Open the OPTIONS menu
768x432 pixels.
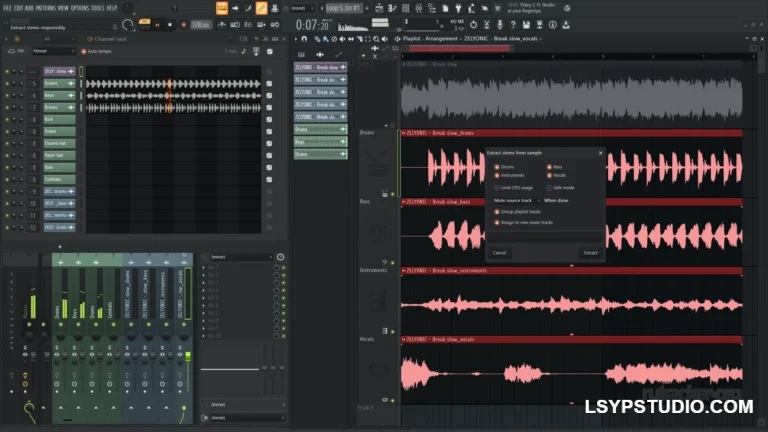80,8
